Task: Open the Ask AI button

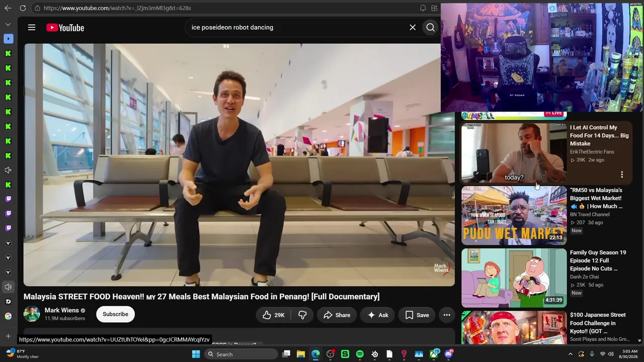Action: pos(378,315)
